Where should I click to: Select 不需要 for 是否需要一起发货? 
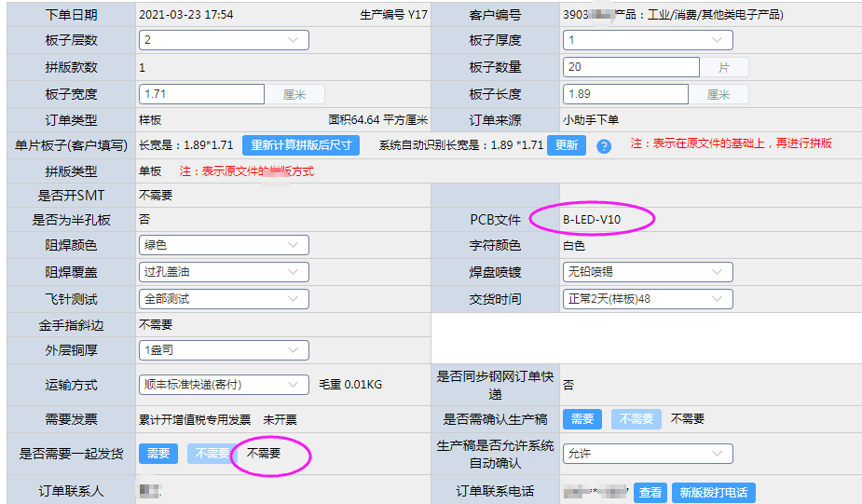(211, 454)
